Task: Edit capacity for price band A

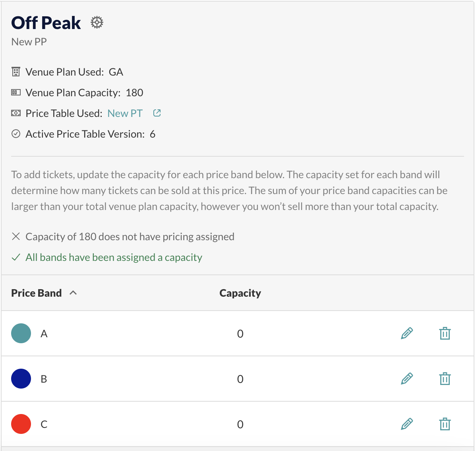Action: (407, 333)
